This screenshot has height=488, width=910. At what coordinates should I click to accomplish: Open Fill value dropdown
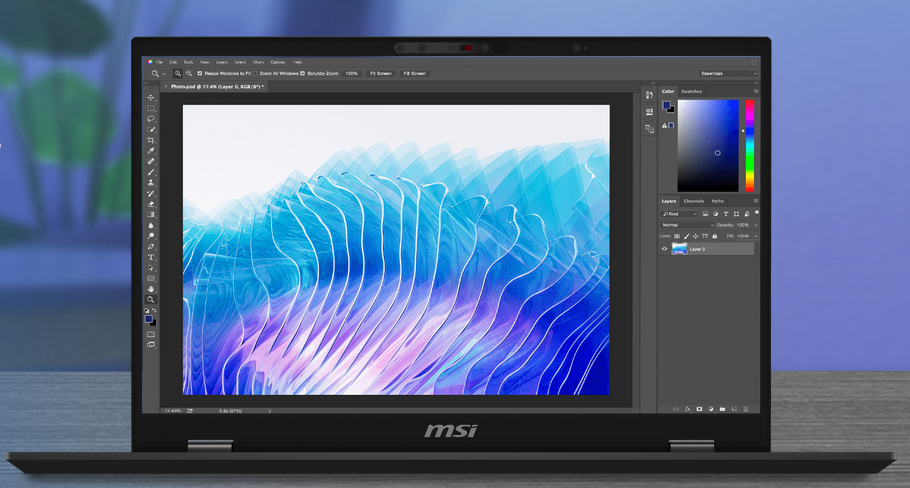pos(756,236)
